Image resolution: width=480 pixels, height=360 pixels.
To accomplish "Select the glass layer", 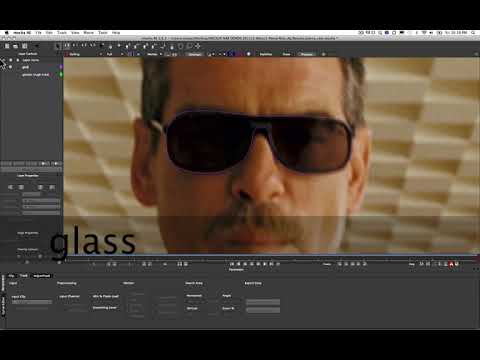I will pyautogui.click(x=25, y=67).
